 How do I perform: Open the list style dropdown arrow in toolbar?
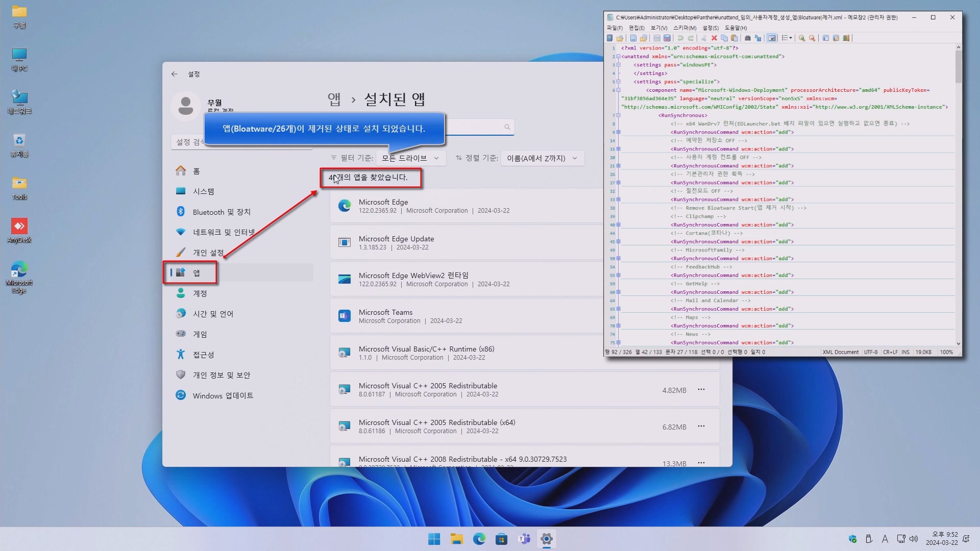tap(791, 38)
